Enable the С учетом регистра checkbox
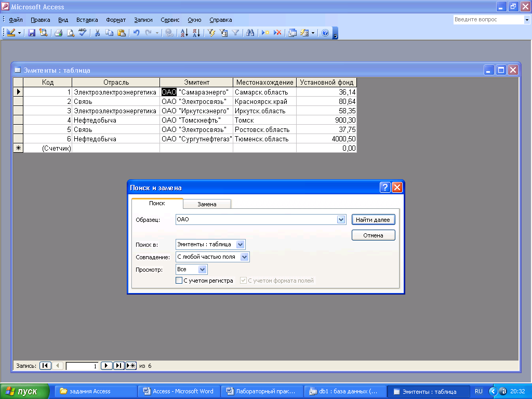 pos(179,280)
